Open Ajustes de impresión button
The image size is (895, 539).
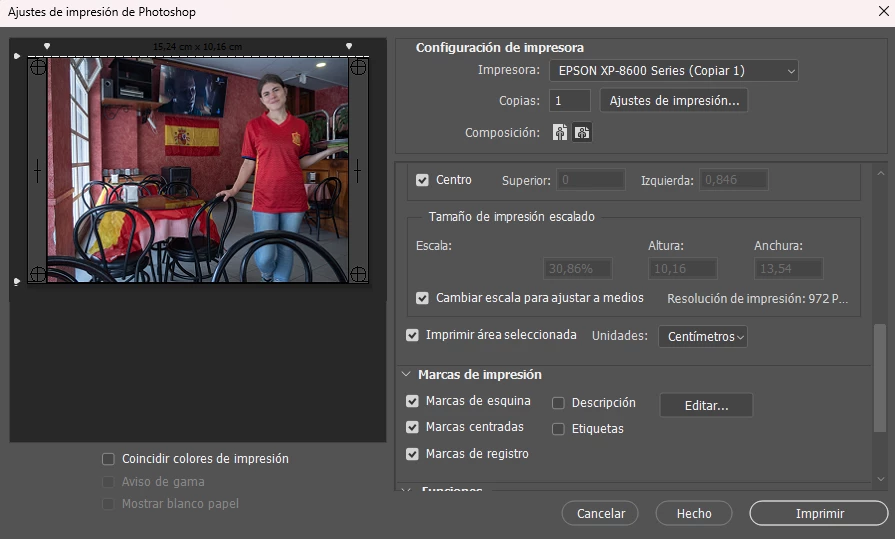pos(674,100)
